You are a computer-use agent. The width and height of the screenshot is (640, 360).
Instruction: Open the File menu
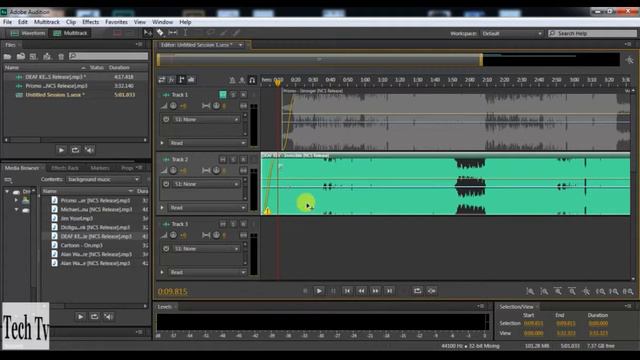[7, 22]
